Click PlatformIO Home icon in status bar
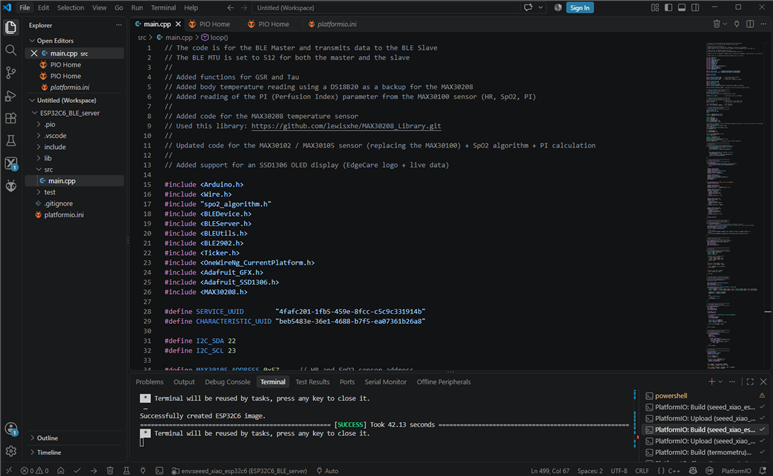This screenshot has width=773, height=476. (61, 471)
